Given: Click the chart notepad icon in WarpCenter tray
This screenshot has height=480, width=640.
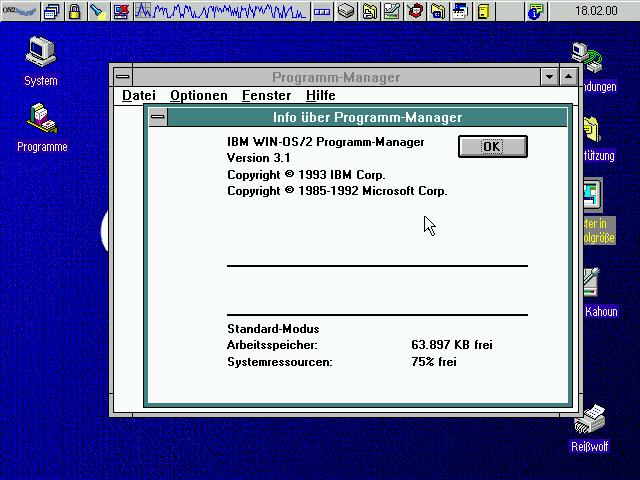Looking at the screenshot, I should coord(392,11).
